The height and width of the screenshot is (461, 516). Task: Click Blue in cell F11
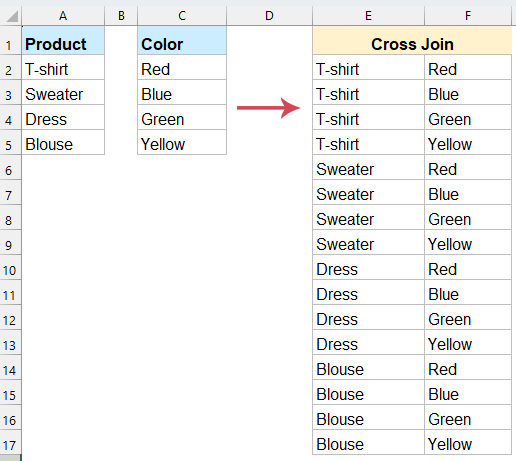[468, 292]
